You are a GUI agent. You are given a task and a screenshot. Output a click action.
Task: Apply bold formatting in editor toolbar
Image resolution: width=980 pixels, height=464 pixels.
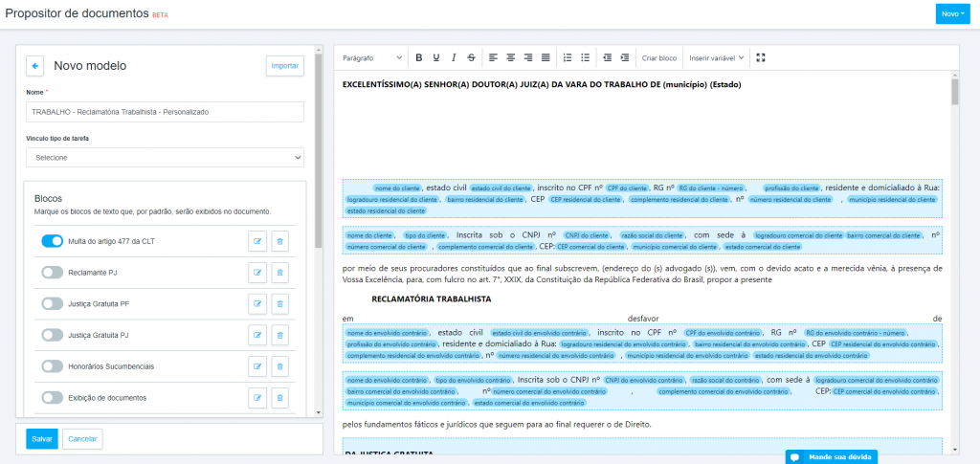[419, 57]
